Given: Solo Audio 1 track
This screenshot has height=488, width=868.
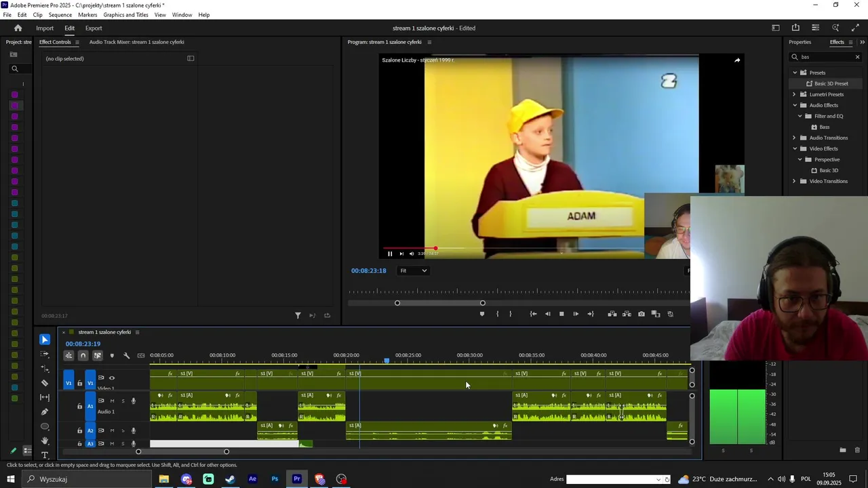Looking at the screenshot, I should [123, 401].
